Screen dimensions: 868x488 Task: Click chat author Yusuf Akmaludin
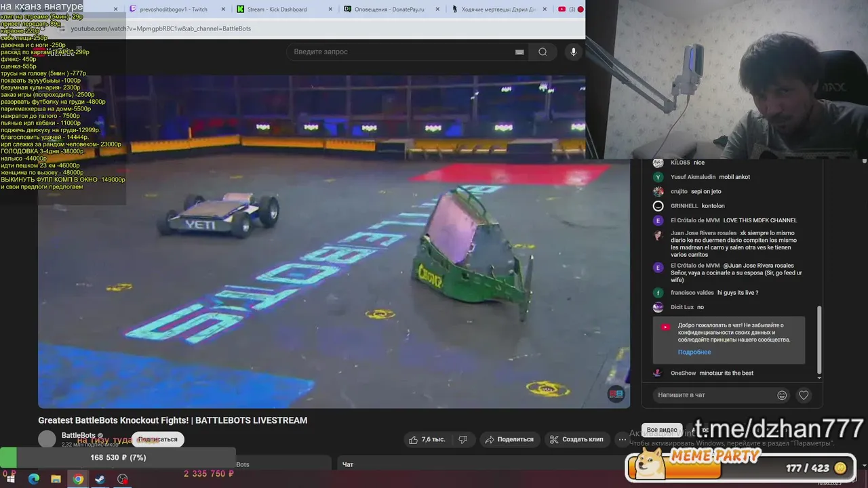pyautogui.click(x=693, y=177)
